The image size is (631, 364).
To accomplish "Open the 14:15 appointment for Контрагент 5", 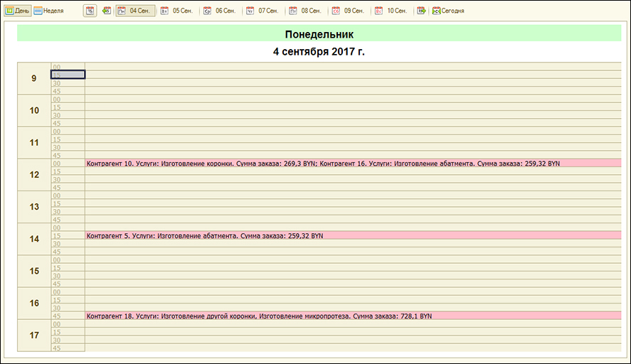I will 204,235.
